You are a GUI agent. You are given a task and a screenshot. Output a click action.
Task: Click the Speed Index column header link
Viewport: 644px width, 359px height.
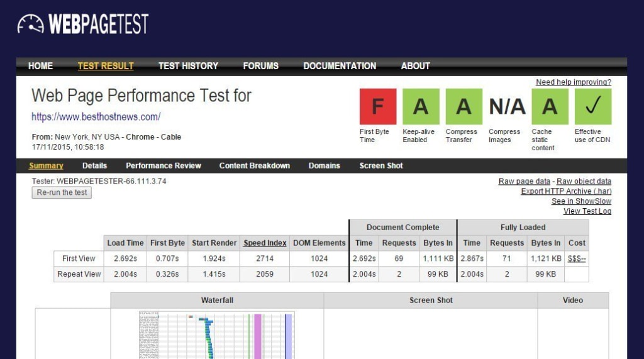pyautogui.click(x=265, y=243)
